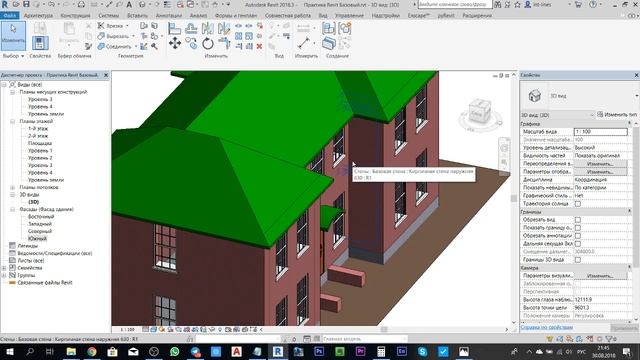Viewport: 640px width, 360px height.
Task: Toggle the Дальняя секущая Вкл checkbox
Action: tap(578, 244)
